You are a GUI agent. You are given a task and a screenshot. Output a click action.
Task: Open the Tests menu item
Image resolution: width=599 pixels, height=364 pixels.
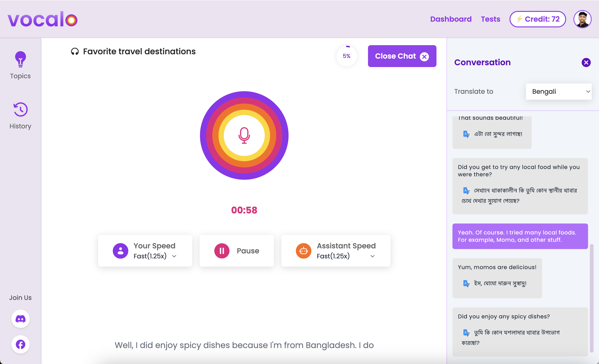pyautogui.click(x=490, y=19)
